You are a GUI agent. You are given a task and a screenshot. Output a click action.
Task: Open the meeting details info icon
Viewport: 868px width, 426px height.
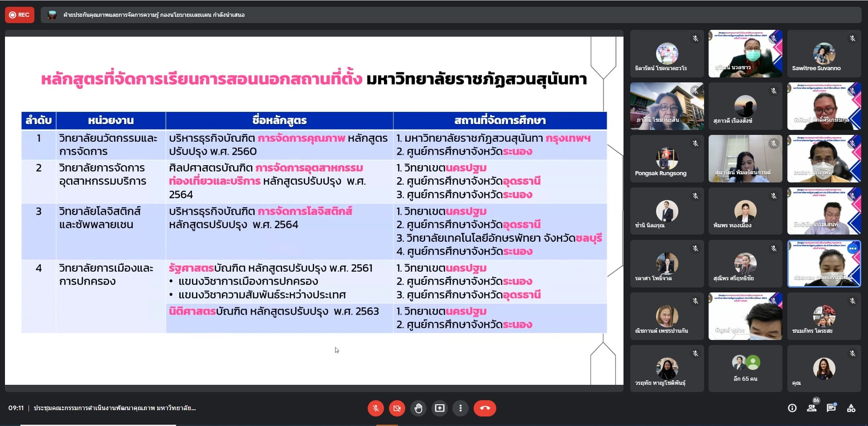[x=792, y=408]
